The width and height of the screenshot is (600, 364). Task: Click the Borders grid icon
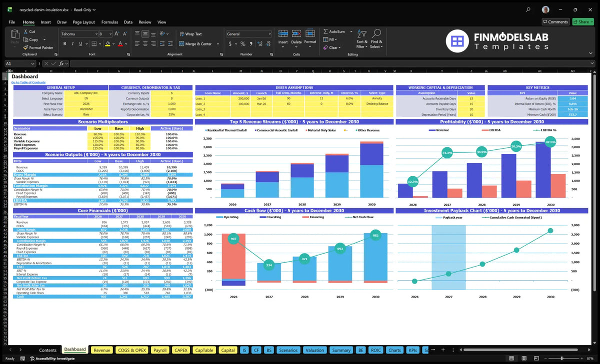click(x=95, y=44)
